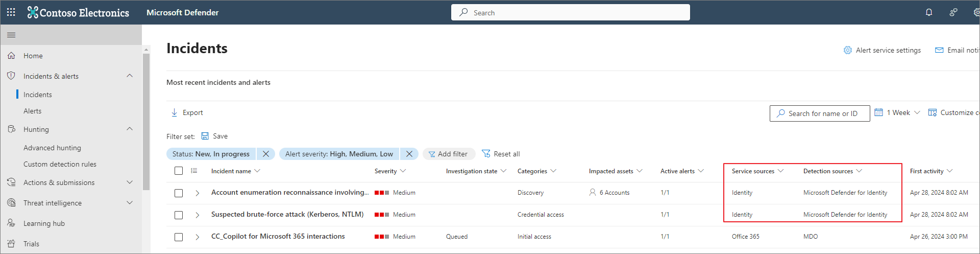Image resolution: width=980 pixels, height=254 pixels.
Task: Open the Categories column menu
Action: tap(553, 171)
